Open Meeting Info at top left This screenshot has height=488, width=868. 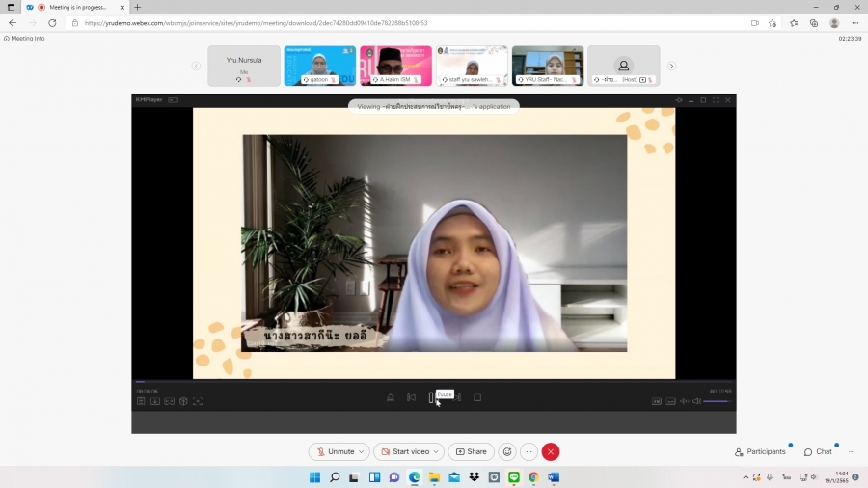click(x=27, y=39)
